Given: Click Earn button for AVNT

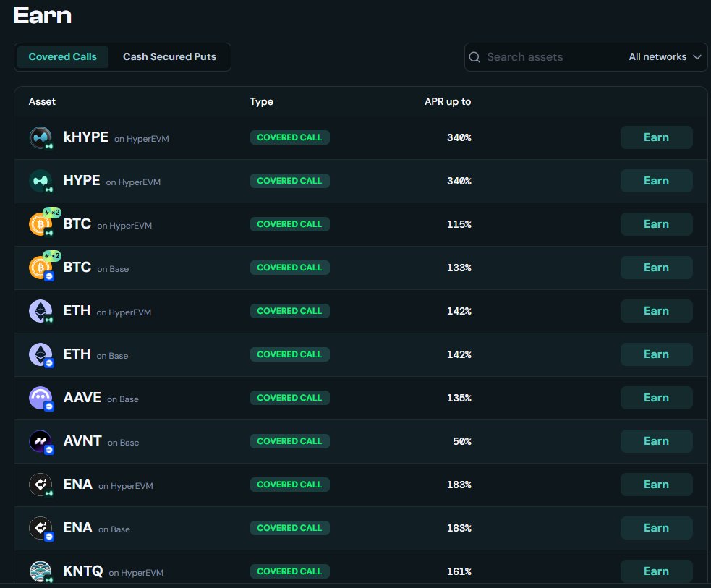Looking at the screenshot, I should (656, 441).
